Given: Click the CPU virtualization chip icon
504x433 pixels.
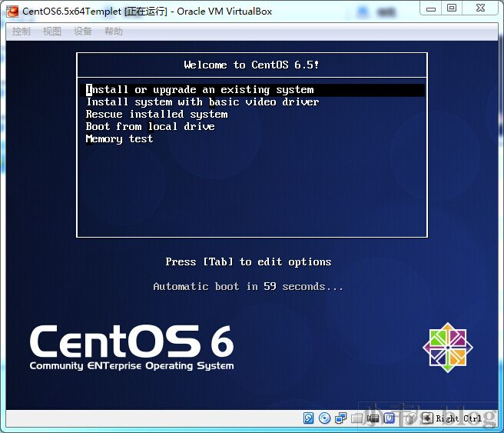Looking at the screenshot, I should coord(390,418).
